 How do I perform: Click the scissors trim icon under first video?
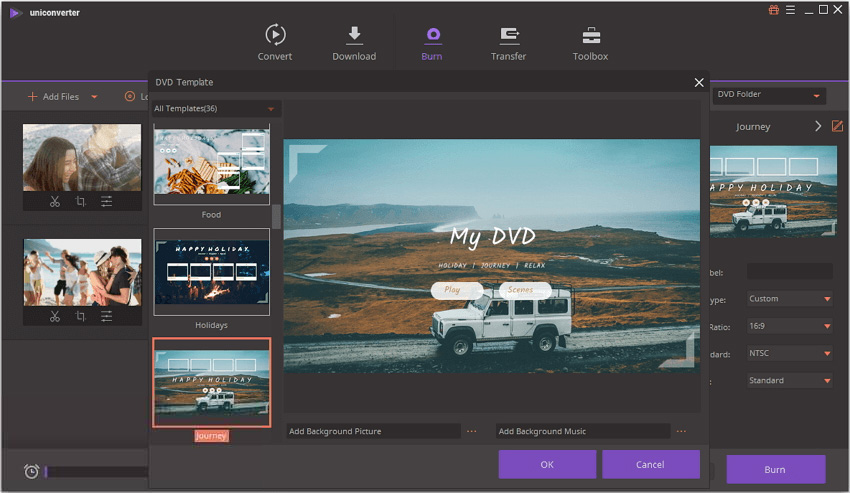pyautogui.click(x=55, y=201)
